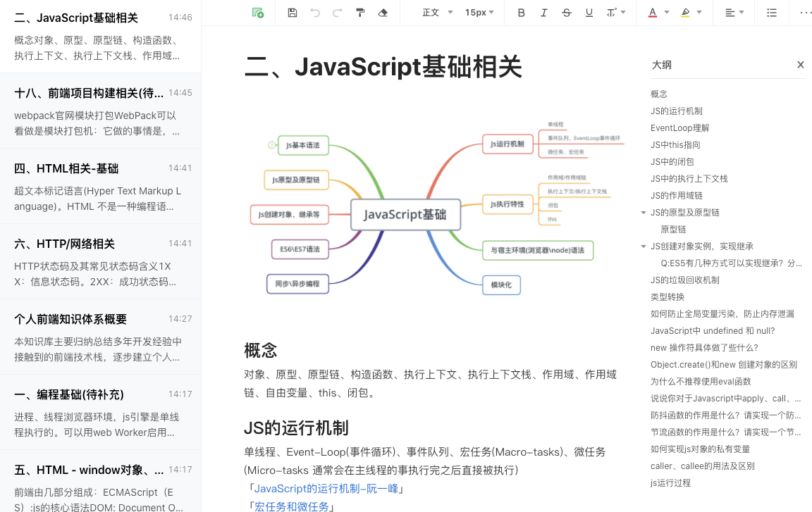The height and width of the screenshot is (512, 812).
Task: Open note 个人前端知识体系概要
Action: pyautogui.click(x=101, y=337)
